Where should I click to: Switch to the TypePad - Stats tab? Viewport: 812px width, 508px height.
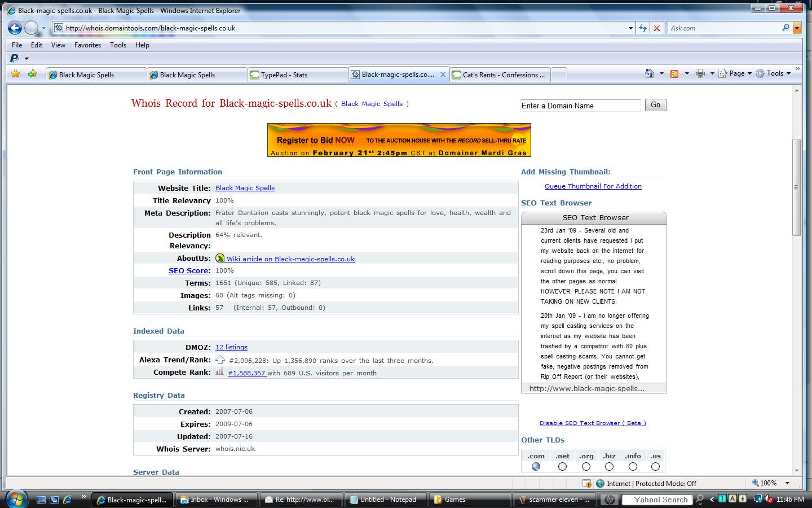tap(298, 75)
